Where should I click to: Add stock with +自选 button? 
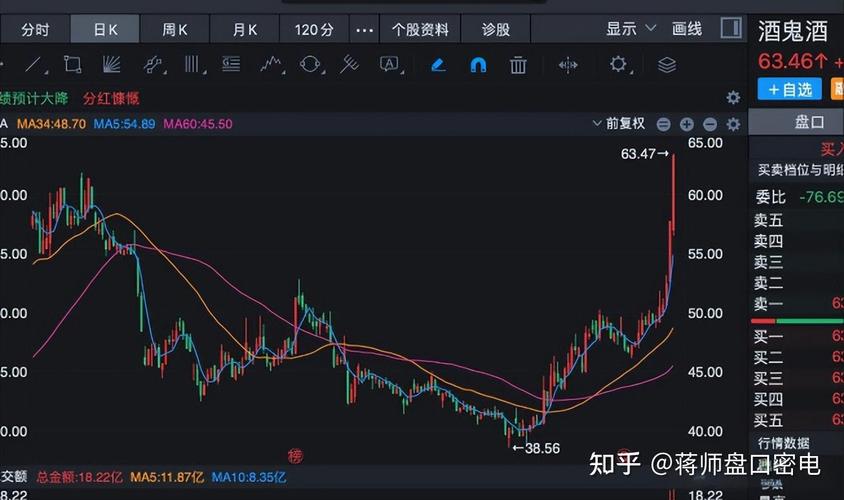pos(789,89)
